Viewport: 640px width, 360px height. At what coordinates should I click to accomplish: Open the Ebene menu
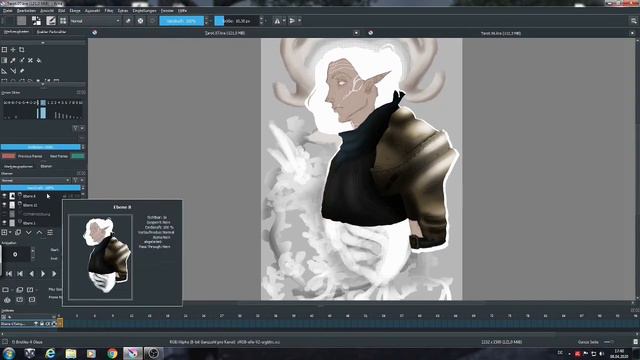75,11
